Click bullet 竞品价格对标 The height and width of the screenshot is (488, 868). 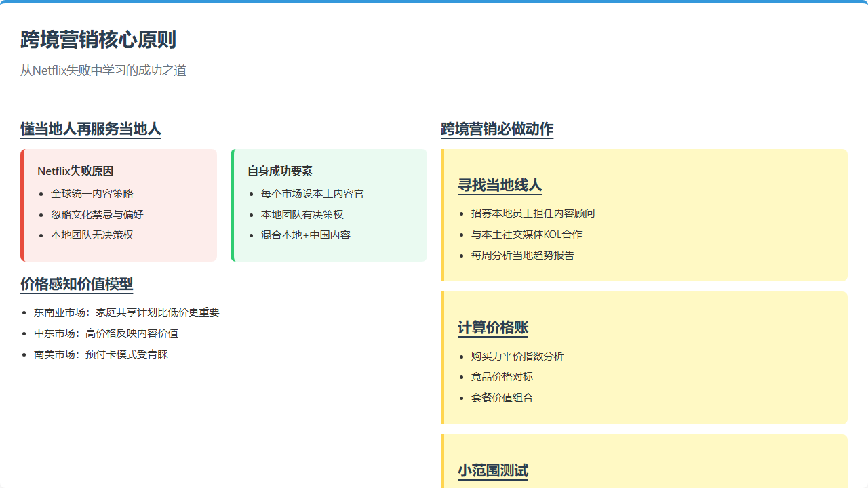click(x=502, y=377)
